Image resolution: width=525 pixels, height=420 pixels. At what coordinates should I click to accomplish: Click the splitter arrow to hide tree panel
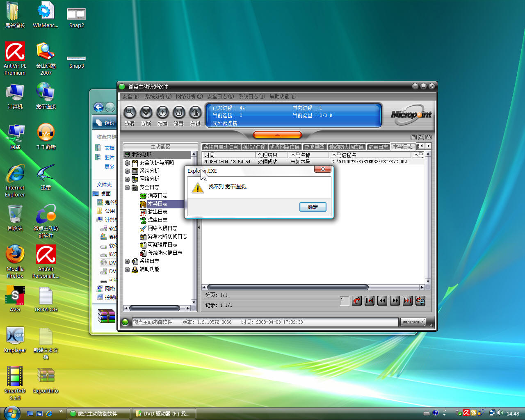pos(199,227)
